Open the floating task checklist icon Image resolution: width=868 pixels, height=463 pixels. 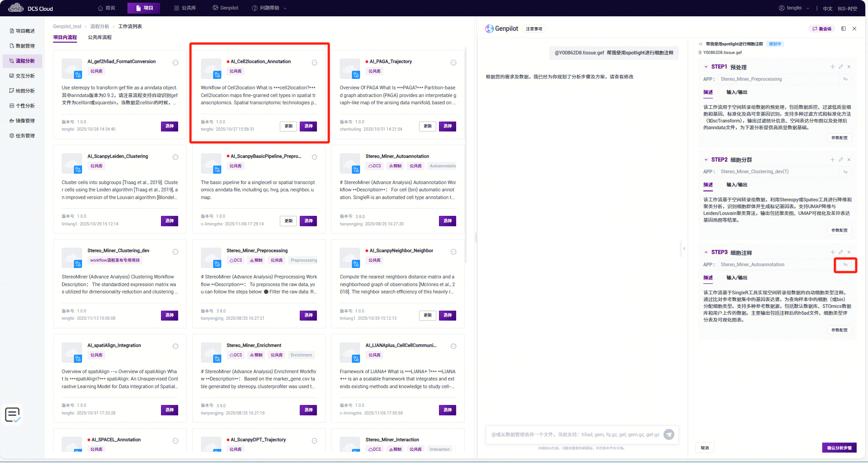[12, 414]
